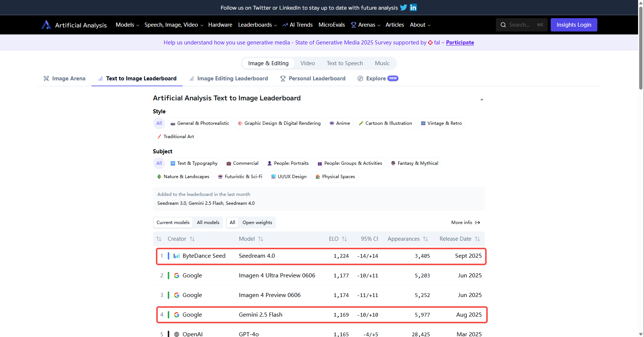Toggle Current models filter
Image resolution: width=644 pixels, height=337 pixels.
click(173, 223)
